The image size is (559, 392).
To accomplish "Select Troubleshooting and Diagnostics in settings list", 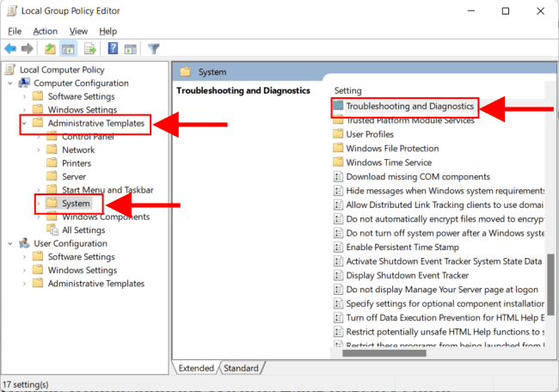I will click(409, 107).
